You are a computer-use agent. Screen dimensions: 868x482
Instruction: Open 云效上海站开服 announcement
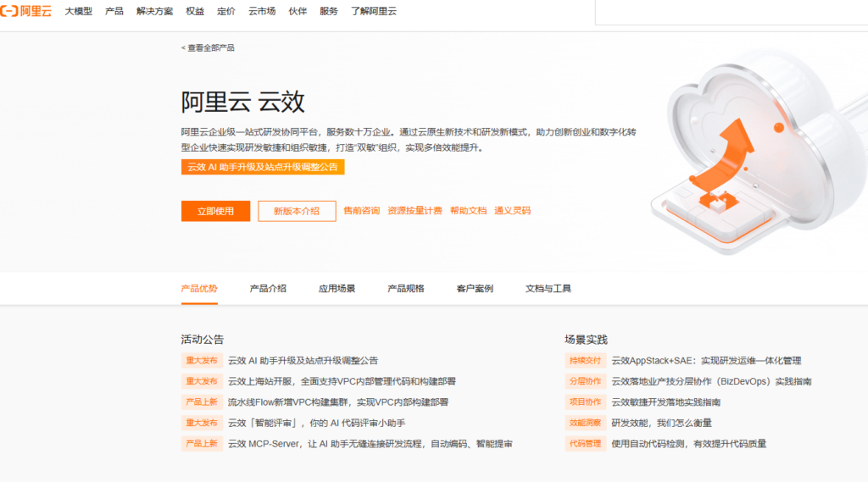pos(342,381)
